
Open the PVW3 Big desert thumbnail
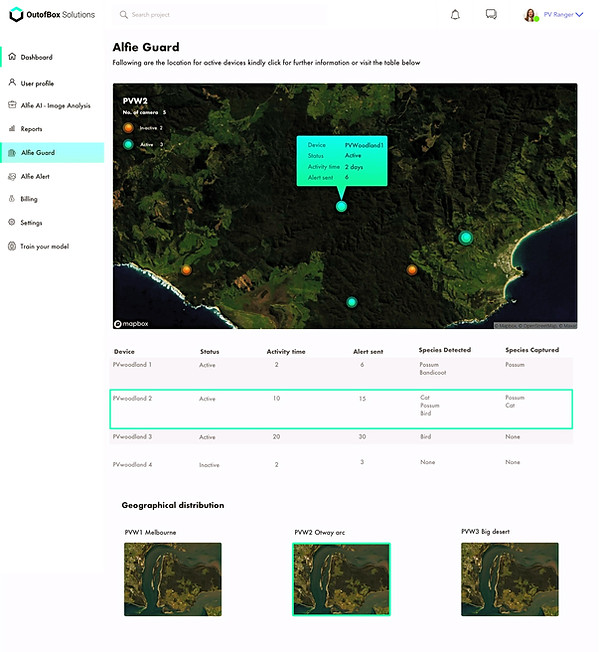click(x=509, y=579)
